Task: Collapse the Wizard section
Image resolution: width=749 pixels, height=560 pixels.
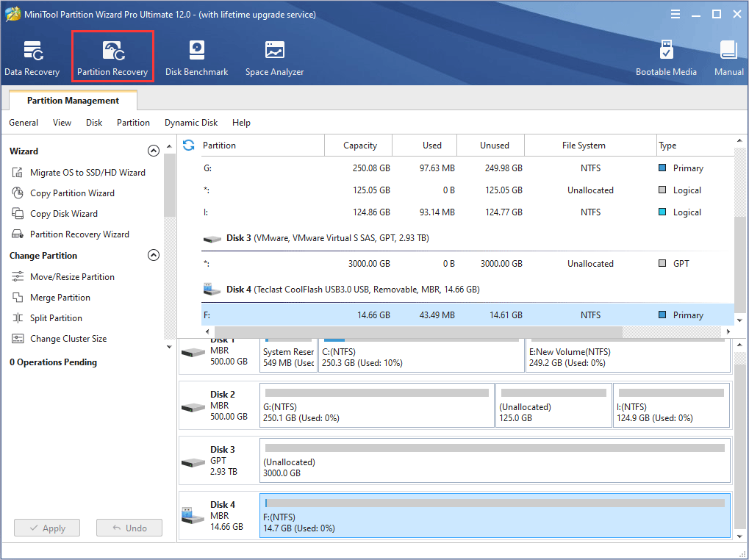Action: pyautogui.click(x=154, y=151)
